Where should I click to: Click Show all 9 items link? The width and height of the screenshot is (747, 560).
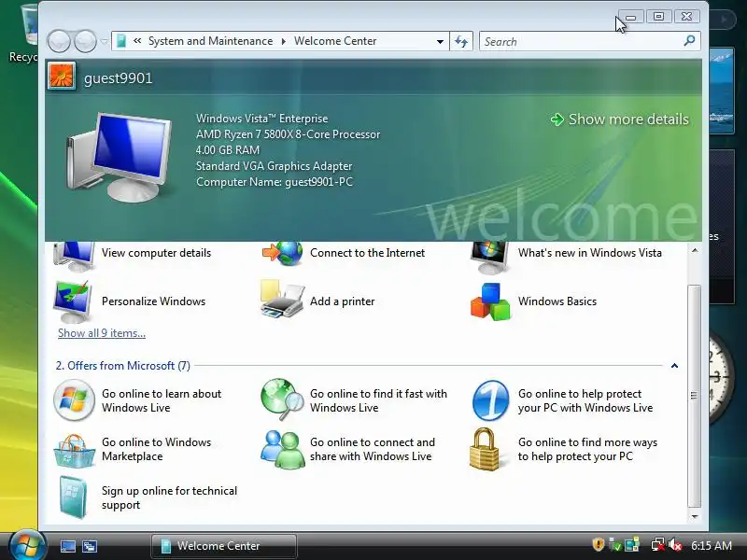click(102, 333)
